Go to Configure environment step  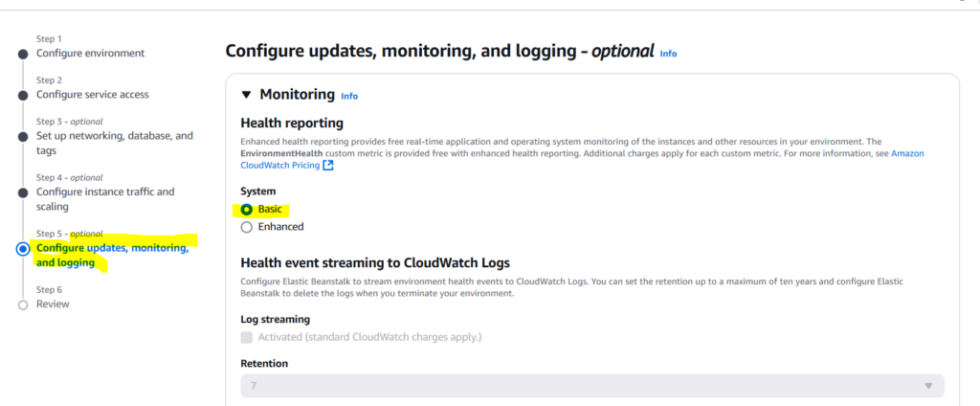click(x=90, y=54)
